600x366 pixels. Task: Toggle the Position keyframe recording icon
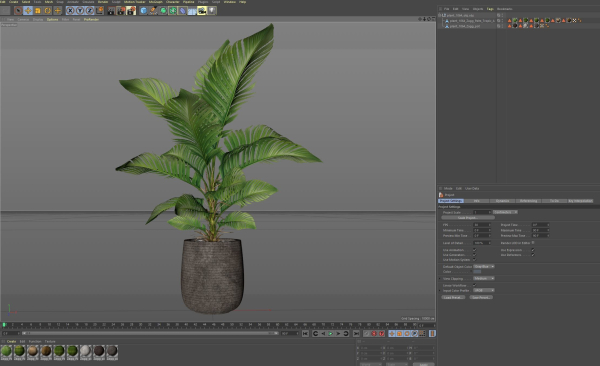click(x=392, y=334)
